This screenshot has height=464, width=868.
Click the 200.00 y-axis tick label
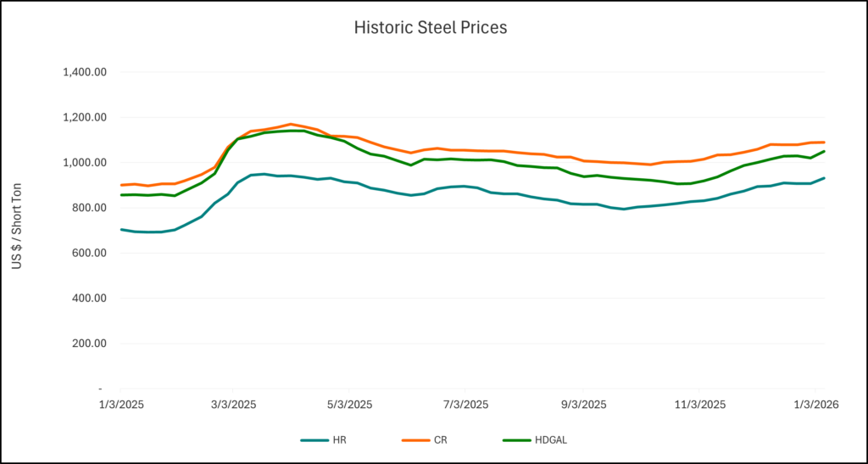[x=88, y=344]
